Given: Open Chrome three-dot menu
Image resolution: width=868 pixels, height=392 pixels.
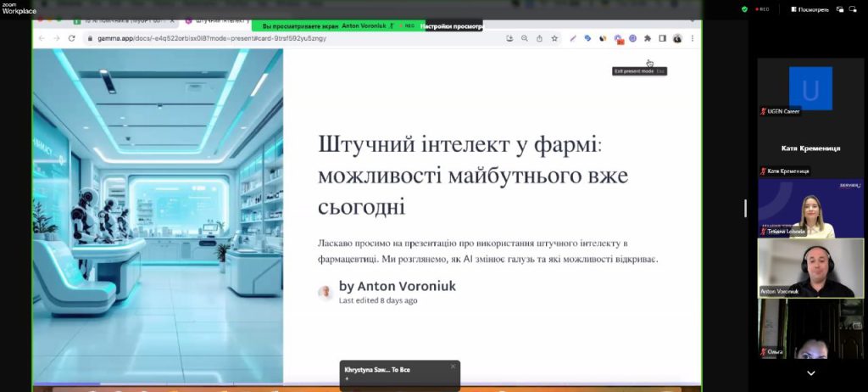Looking at the screenshot, I should pyautogui.click(x=692, y=38).
